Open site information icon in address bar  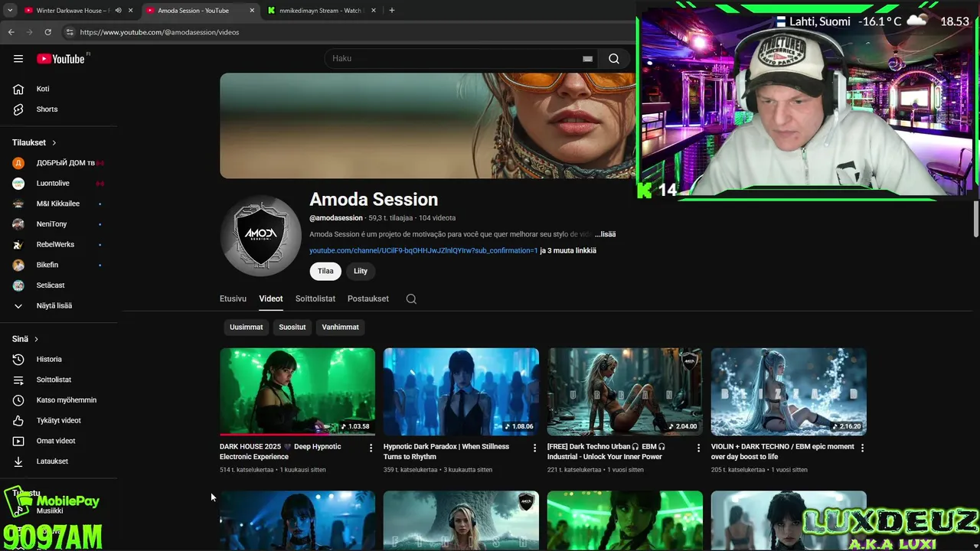tap(70, 32)
